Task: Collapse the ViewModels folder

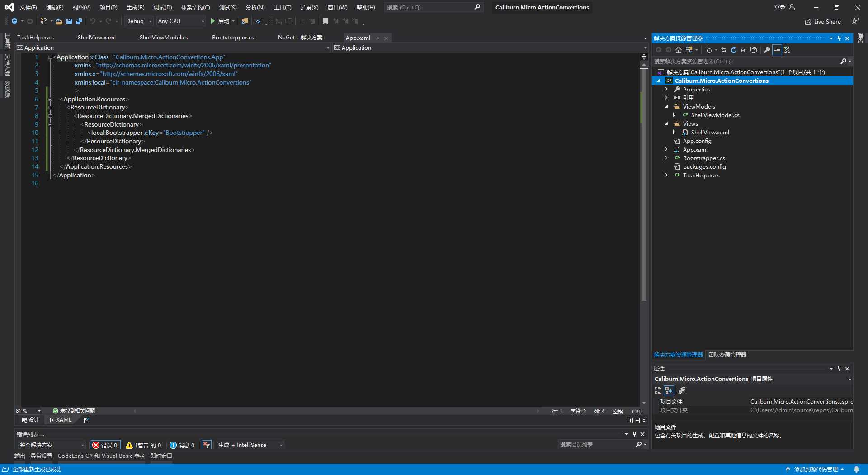Action: [x=666, y=107]
